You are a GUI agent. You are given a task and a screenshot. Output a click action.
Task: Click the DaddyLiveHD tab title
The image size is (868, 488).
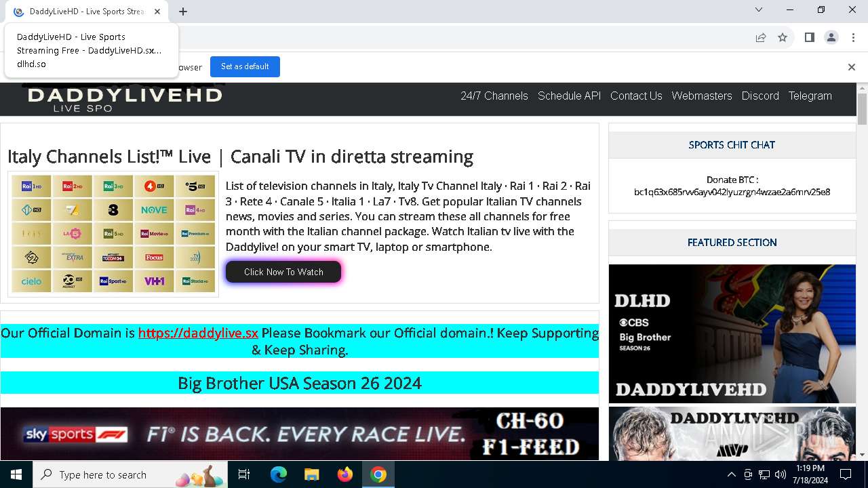coord(87,12)
